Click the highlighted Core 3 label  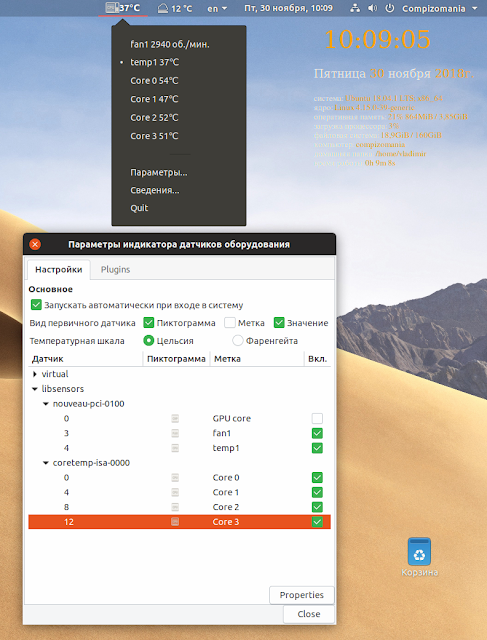pyautogui.click(x=226, y=521)
